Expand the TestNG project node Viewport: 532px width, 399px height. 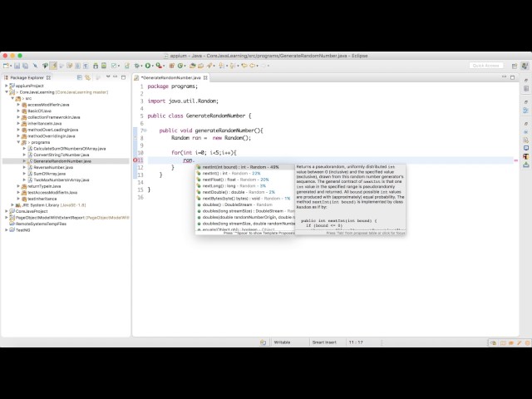click(7, 230)
